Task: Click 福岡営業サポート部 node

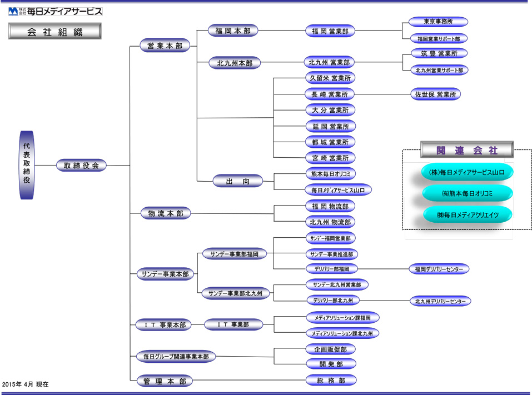Action: 439,39
